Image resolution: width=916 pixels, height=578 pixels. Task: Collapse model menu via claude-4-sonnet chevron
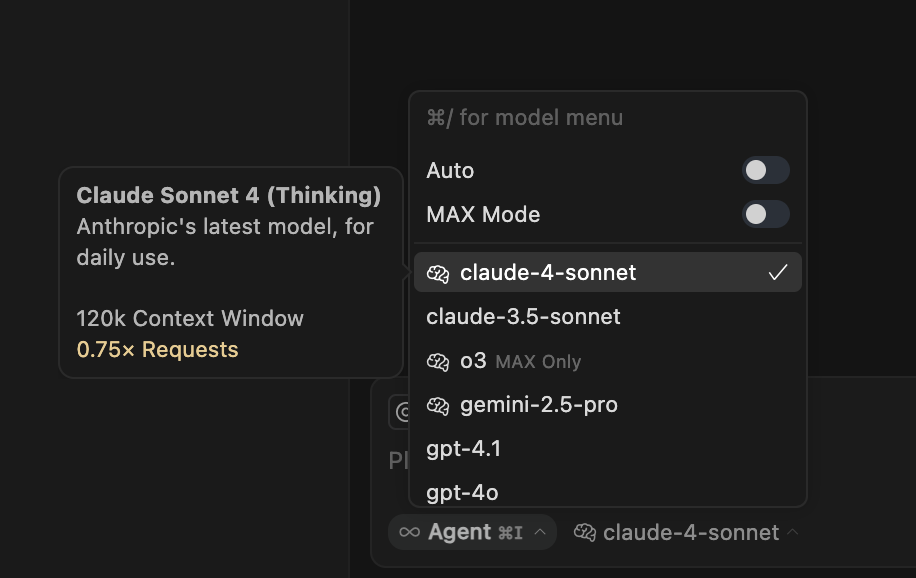tap(793, 532)
